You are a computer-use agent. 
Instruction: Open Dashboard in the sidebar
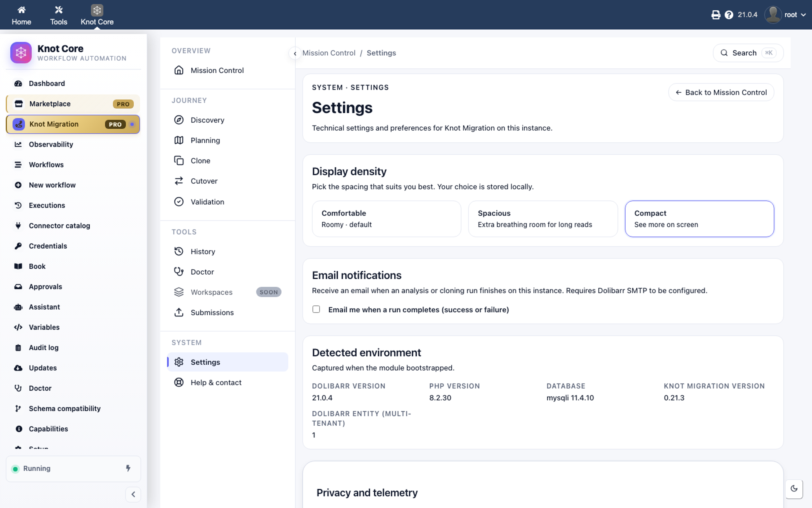[x=73, y=83]
